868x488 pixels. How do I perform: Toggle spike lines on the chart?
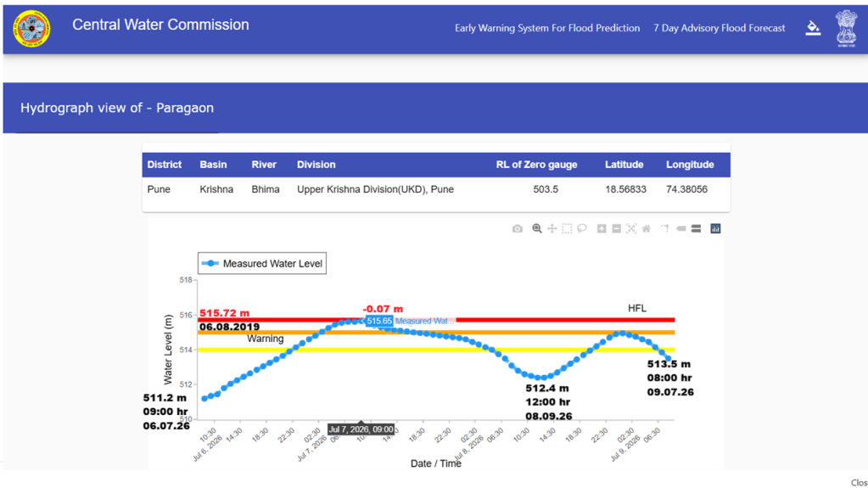665,229
